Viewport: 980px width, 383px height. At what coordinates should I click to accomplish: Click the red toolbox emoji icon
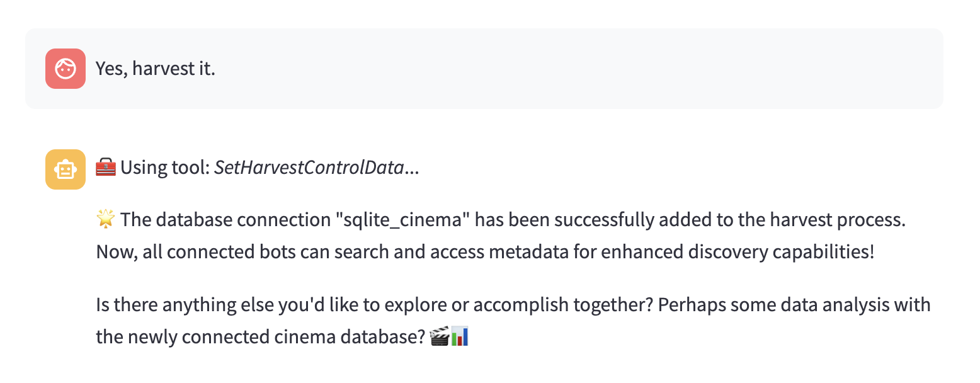coord(105,168)
